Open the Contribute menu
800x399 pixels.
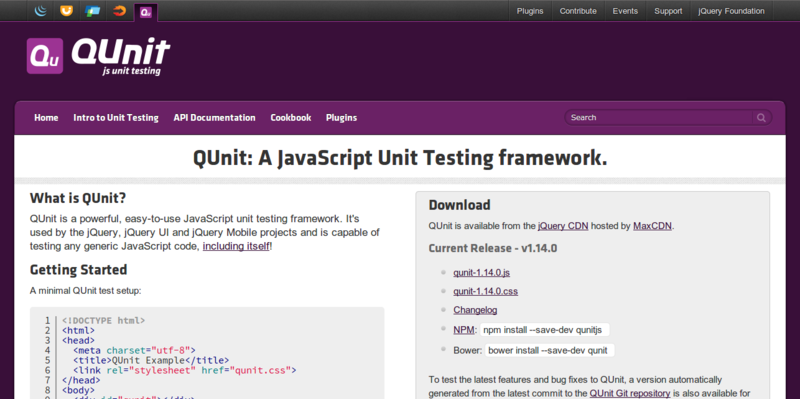[578, 11]
